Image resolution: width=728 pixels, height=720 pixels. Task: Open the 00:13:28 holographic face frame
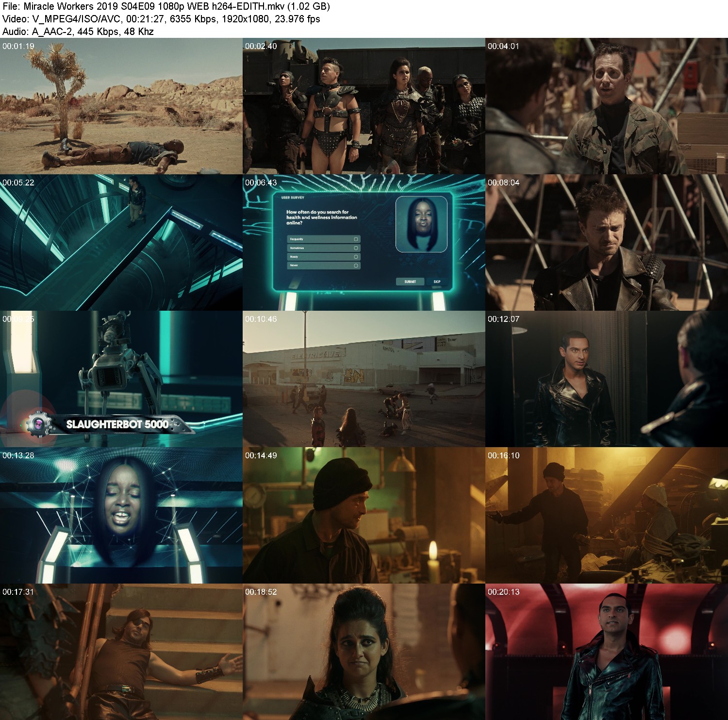coord(121,515)
